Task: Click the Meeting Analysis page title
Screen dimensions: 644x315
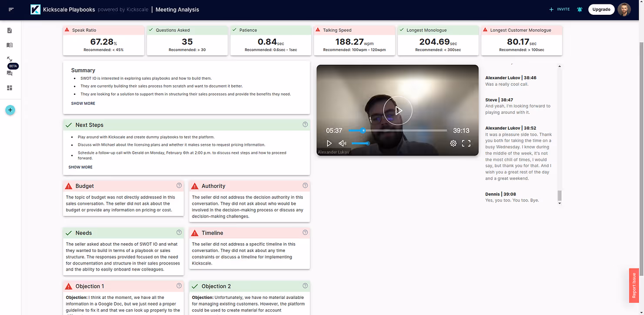Action: (177, 10)
